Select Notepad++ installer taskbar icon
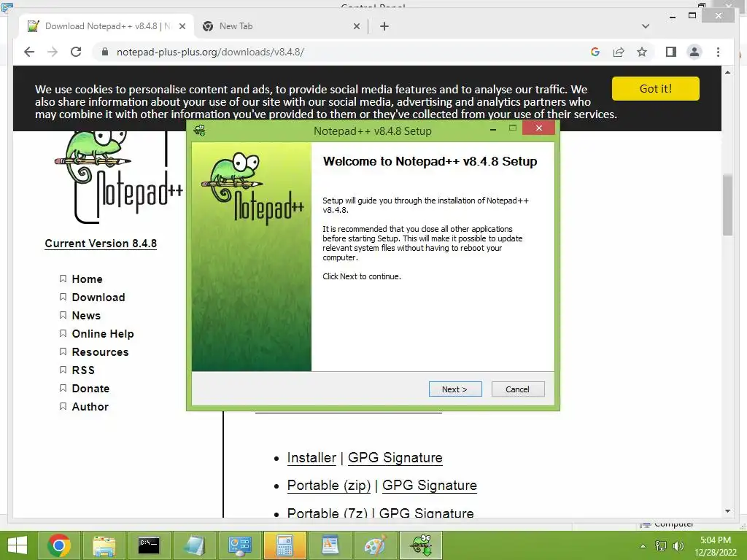The image size is (747, 560). [421, 545]
